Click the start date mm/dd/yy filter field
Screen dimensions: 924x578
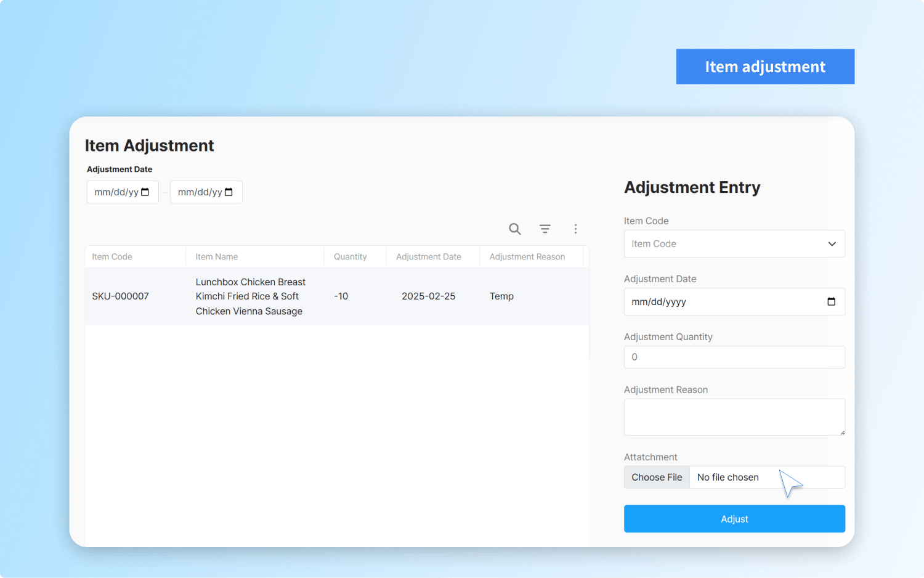[123, 192]
